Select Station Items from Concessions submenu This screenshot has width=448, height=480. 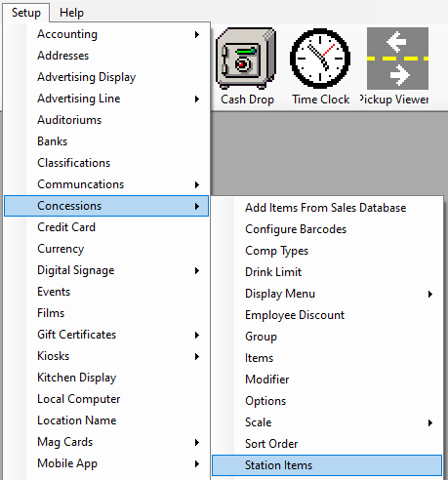[327, 465]
